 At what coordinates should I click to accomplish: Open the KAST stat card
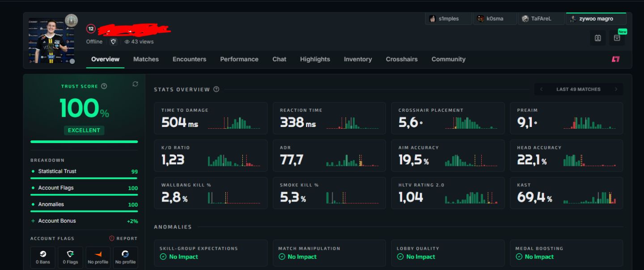coord(567,193)
